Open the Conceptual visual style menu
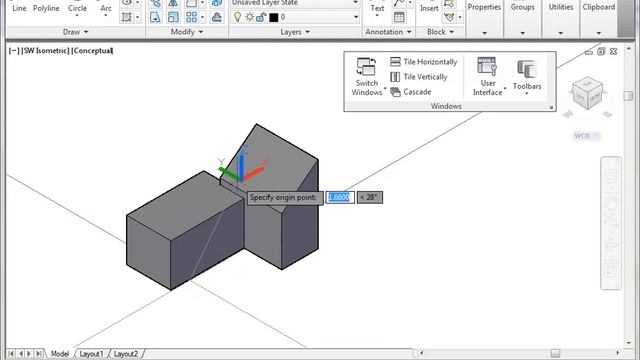 (x=92, y=51)
